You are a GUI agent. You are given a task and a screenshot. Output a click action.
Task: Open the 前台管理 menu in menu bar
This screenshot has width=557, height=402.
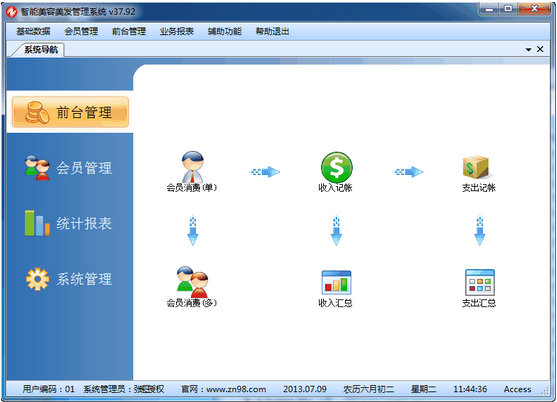point(129,31)
